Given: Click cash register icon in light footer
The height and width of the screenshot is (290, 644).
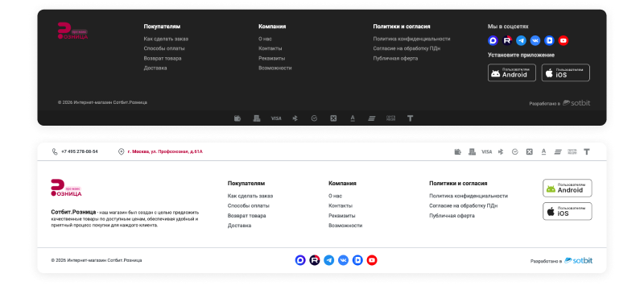Looking at the screenshot, I should [473, 152].
